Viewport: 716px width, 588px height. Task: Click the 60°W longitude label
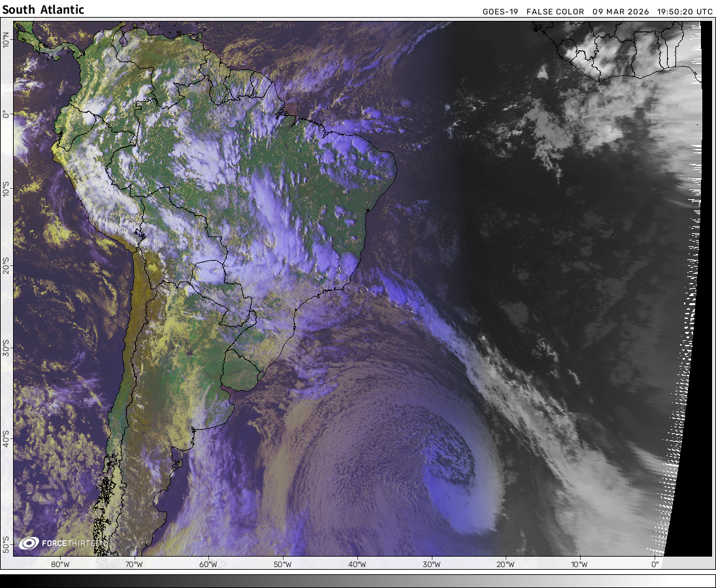click(x=208, y=564)
